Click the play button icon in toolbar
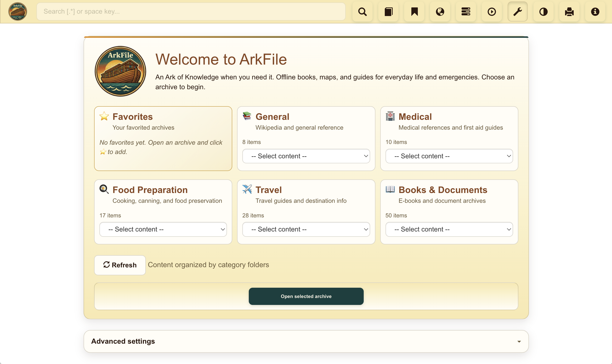612x364 pixels. 492,11
